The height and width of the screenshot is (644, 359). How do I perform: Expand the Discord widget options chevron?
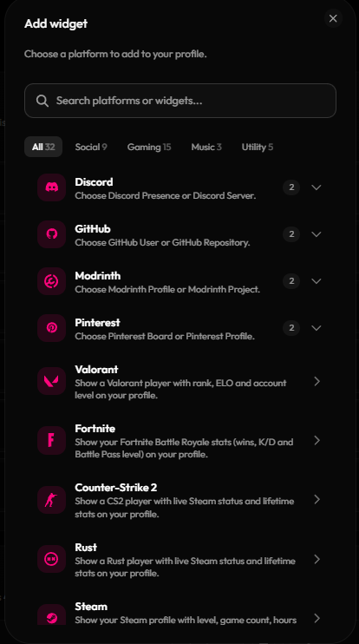tap(316, 187)
